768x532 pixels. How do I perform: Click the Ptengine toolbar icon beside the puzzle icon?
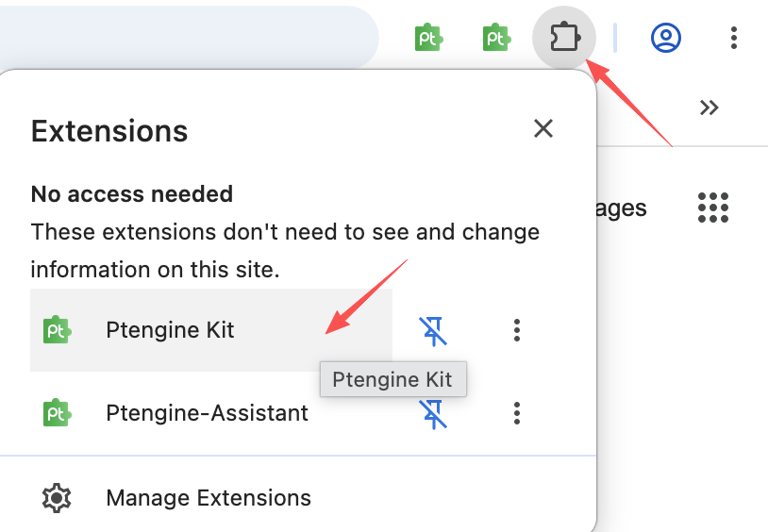[496, 37]
